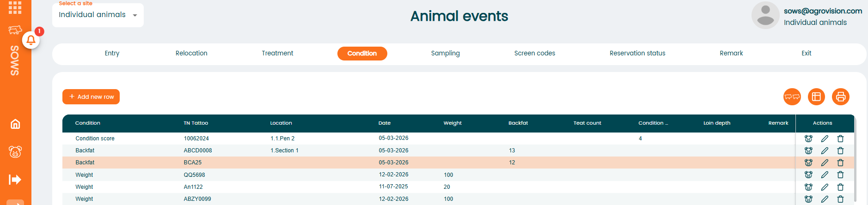Screen dimensions: 868x205
Task: View animal ABCD0008 pig icon
Action: (x=808, y=151)
